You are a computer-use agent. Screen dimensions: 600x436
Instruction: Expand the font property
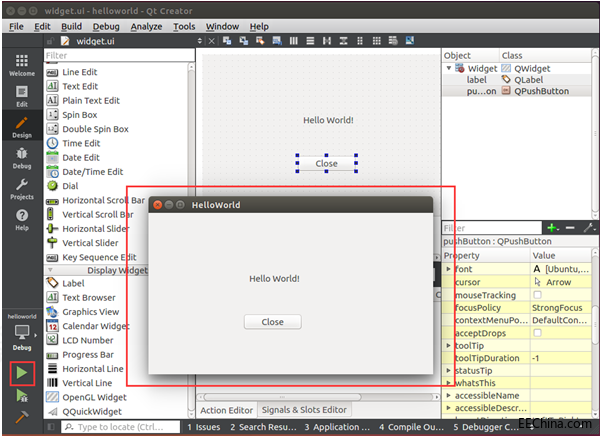[x=448, y=269]
